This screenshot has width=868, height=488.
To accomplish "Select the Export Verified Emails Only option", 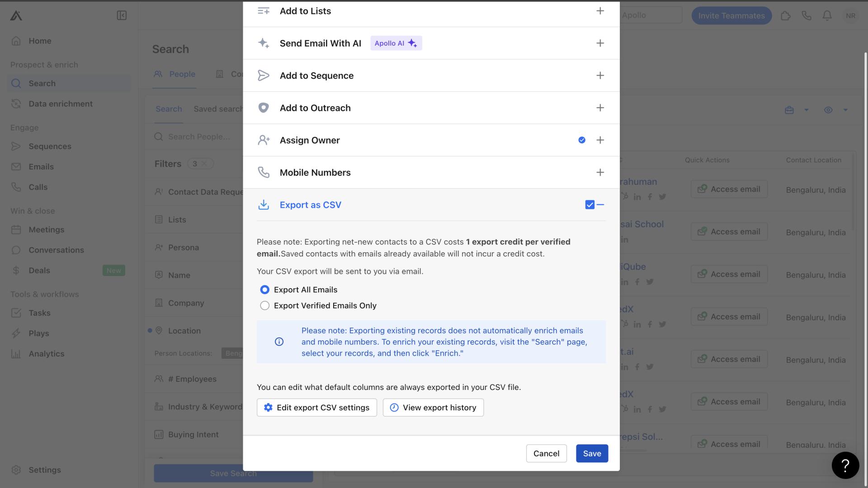I will tap(264, 305).
